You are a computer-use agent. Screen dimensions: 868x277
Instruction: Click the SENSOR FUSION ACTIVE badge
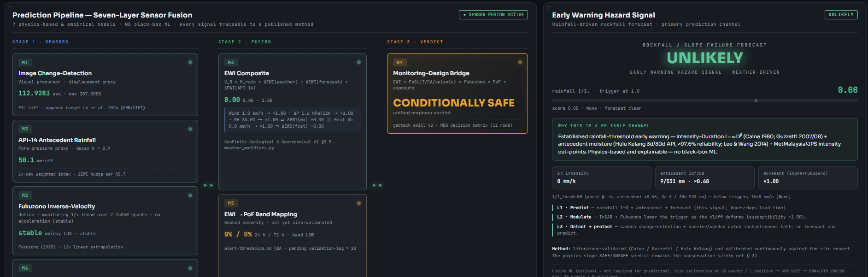point(493,15)
